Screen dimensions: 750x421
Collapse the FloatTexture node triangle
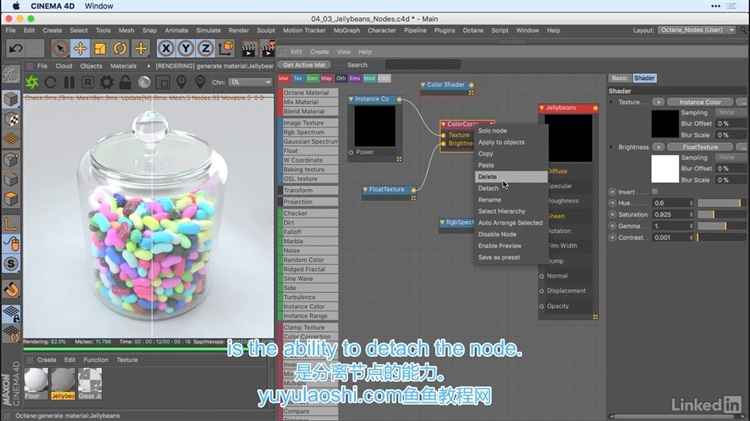[365, 189]
